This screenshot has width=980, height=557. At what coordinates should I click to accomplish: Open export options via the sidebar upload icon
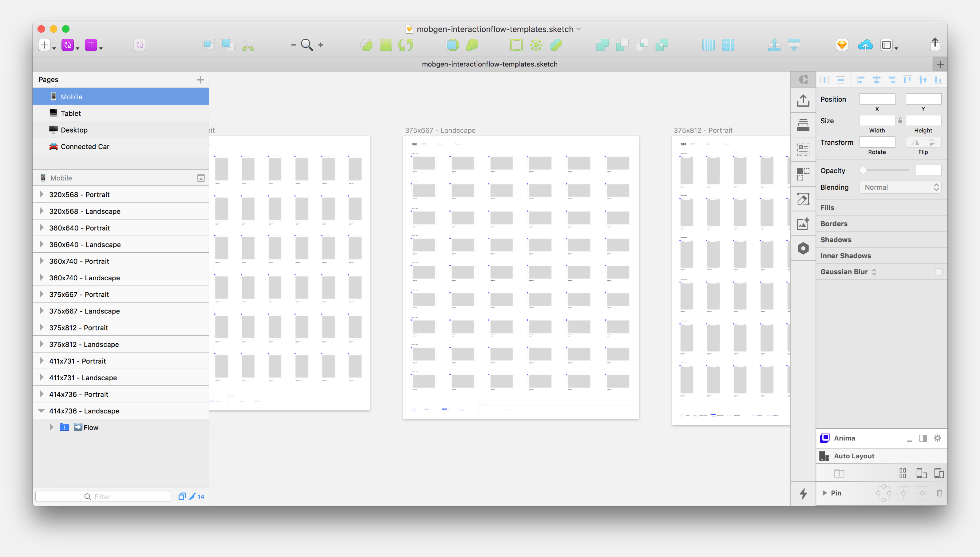803,100
